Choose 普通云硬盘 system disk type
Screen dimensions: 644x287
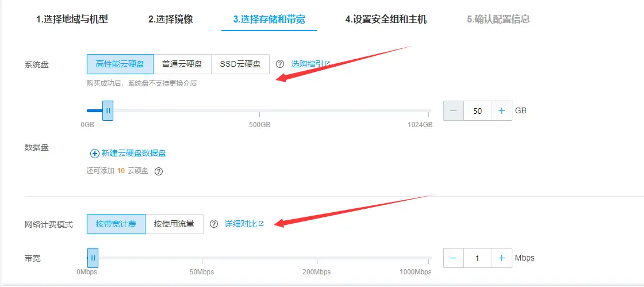182,64
